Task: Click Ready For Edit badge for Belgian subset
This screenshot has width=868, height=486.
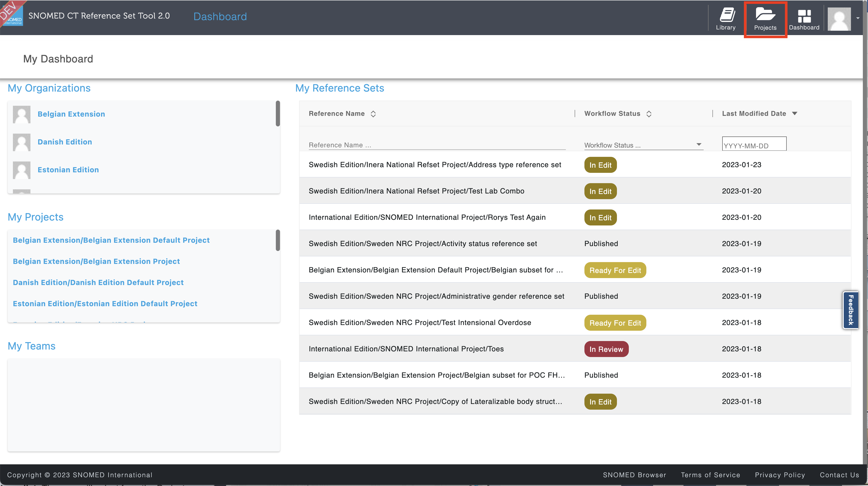Action: (x=615, y=270)
